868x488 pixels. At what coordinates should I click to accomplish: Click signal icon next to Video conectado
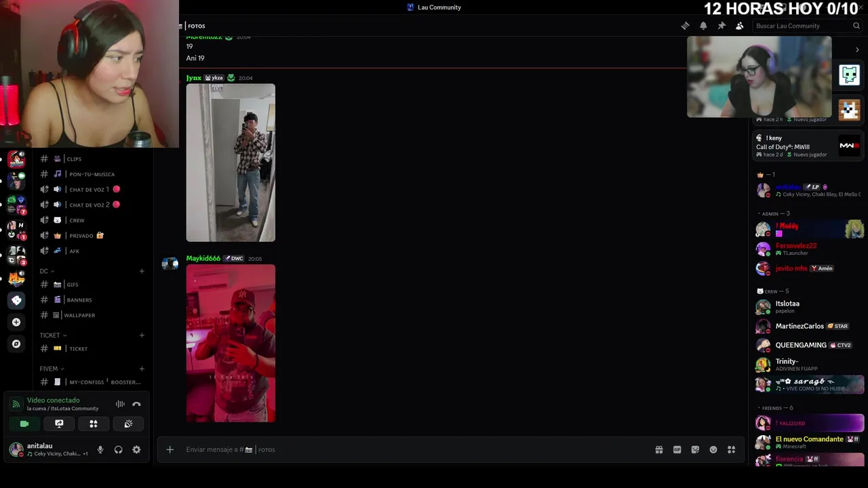click(x=16, y=404)
